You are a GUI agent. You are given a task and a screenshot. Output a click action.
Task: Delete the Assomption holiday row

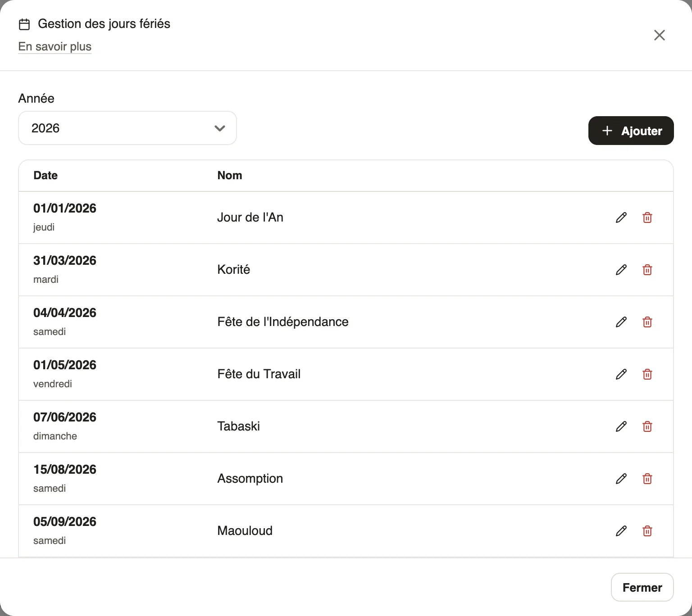point(647,479)
